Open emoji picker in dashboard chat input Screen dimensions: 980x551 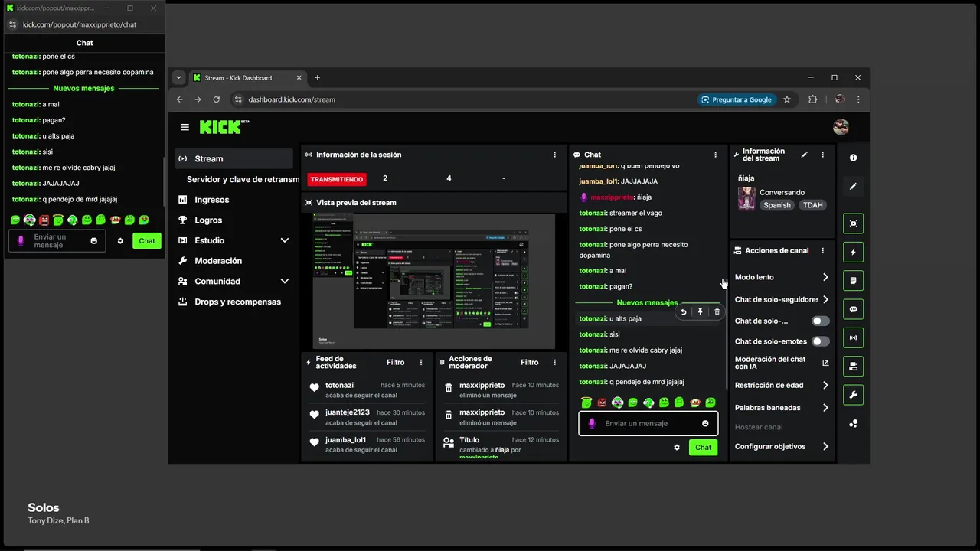705,423
